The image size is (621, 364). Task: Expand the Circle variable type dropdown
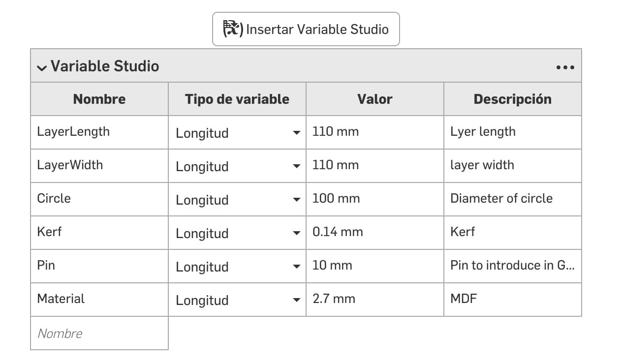click(296, 200)
